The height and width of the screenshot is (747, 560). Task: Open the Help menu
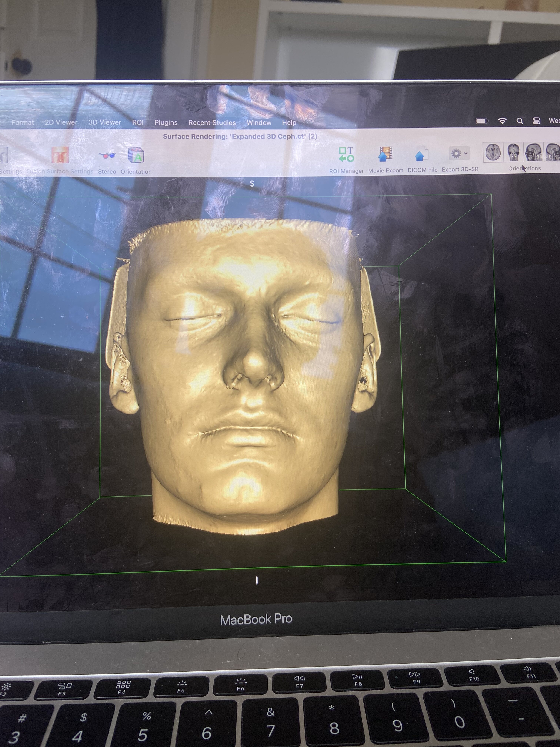[x=289, y=123]
